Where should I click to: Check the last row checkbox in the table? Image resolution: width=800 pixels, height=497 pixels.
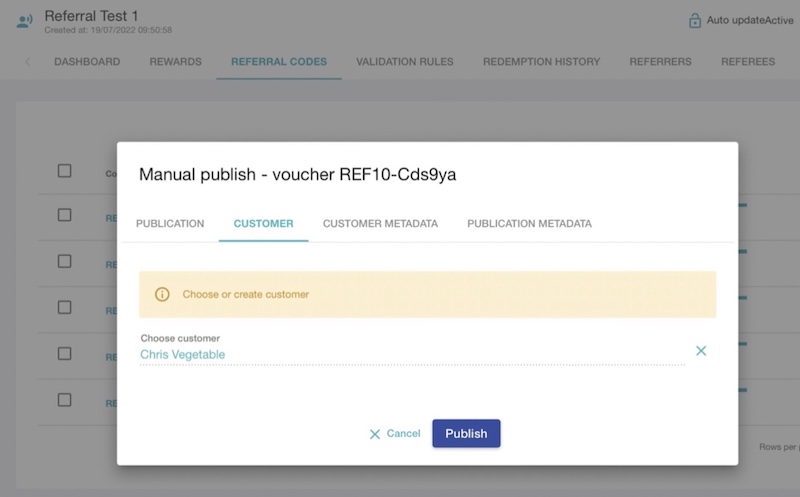click(x=65, y=400)
